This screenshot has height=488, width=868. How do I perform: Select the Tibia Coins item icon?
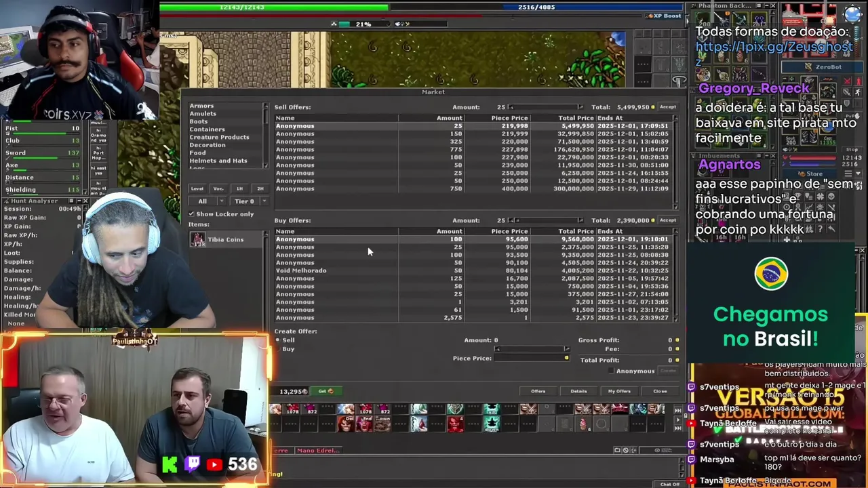(x=197, y=239)
